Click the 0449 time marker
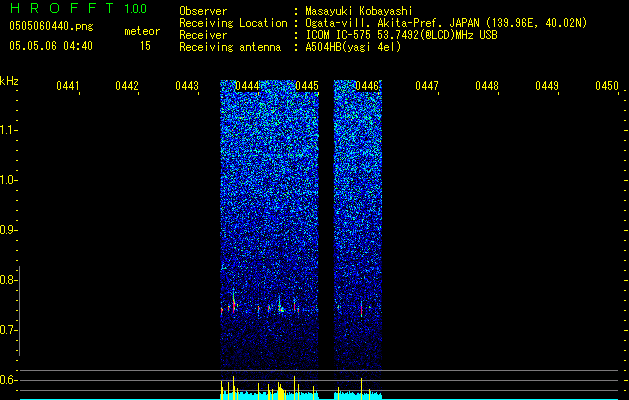Viewport: 629px width, 400px height. 547,86
